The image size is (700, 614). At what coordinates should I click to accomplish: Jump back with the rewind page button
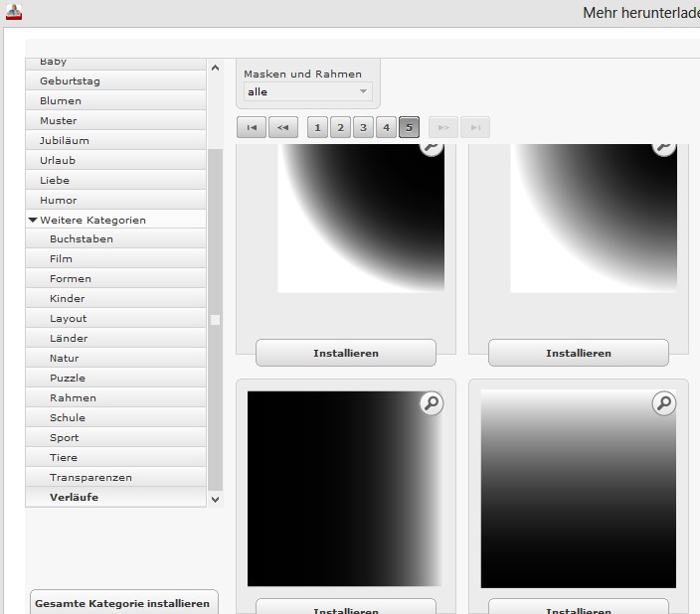[x=283, y=127]
